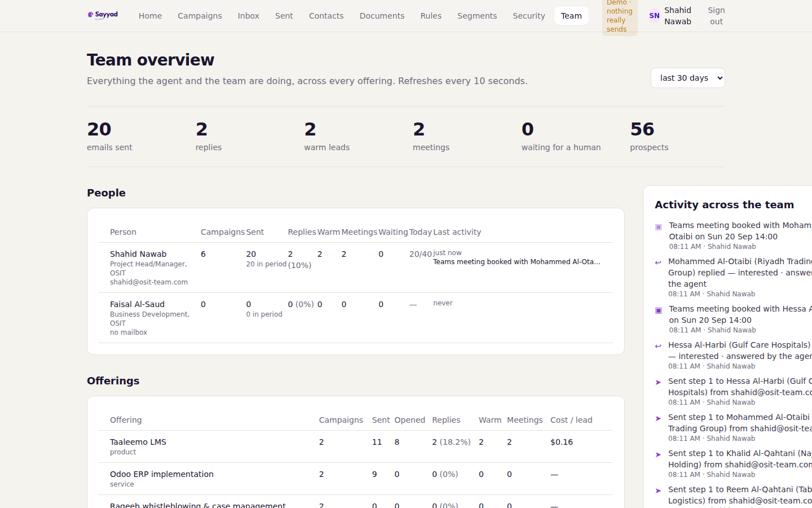Click the 2 warm leads stat
Screen dimensions: 812x508
coord(326,136)
